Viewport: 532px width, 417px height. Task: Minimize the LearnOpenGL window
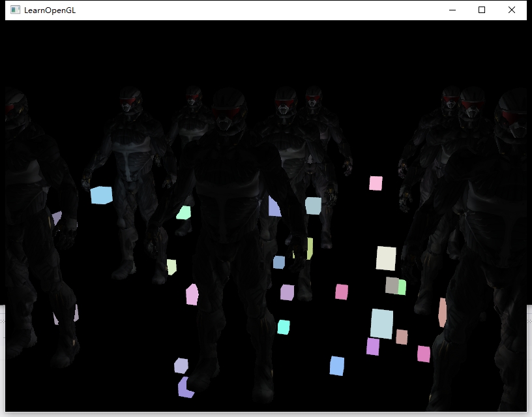[x=452, y=10]
